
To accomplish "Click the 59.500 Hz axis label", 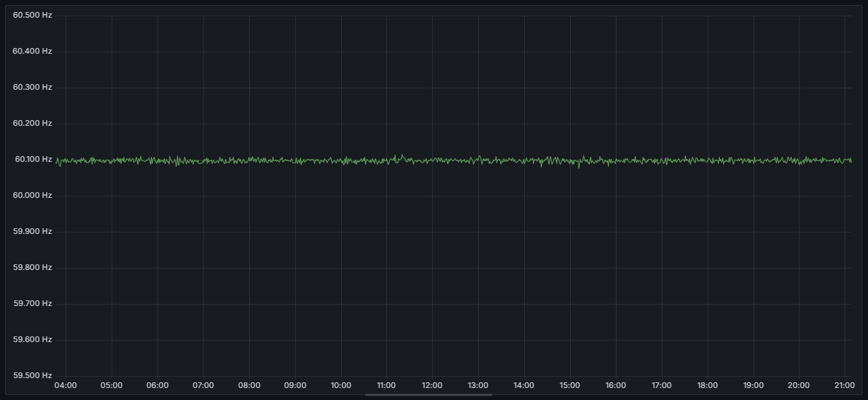I will click(x=32, y=375).
